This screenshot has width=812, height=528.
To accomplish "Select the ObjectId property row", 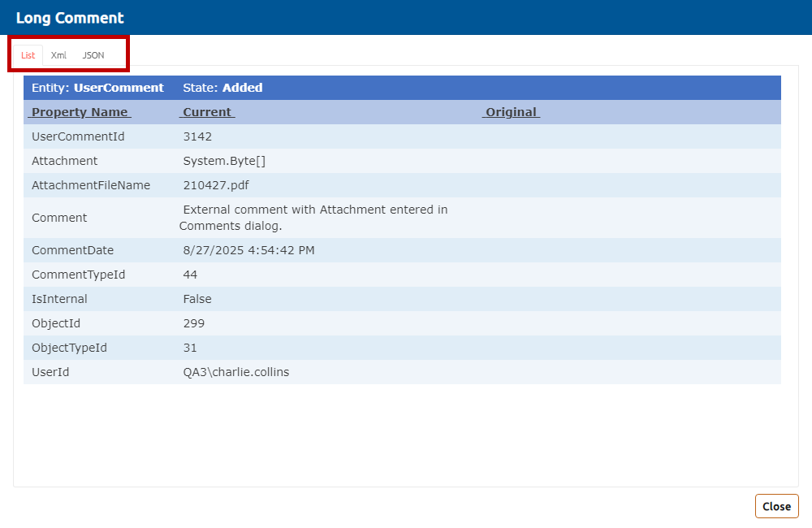I will [x=56, y=323].
